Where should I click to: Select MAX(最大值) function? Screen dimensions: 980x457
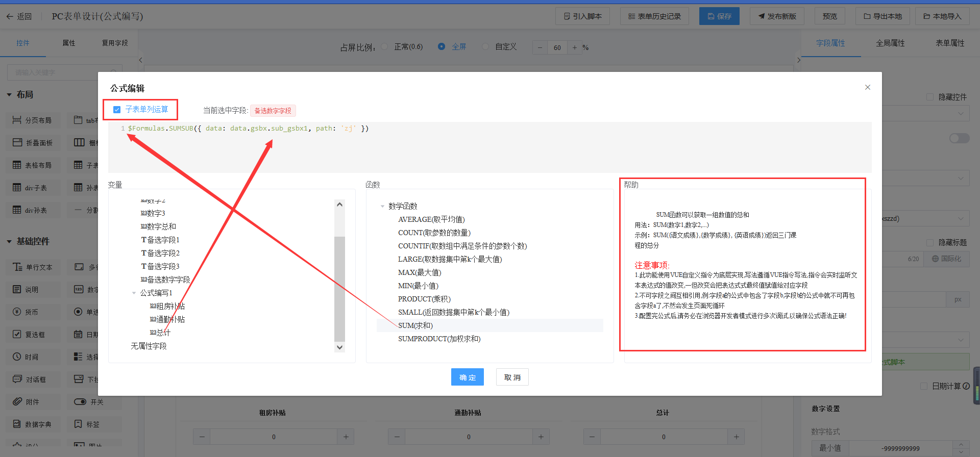[x=420, y=272]
